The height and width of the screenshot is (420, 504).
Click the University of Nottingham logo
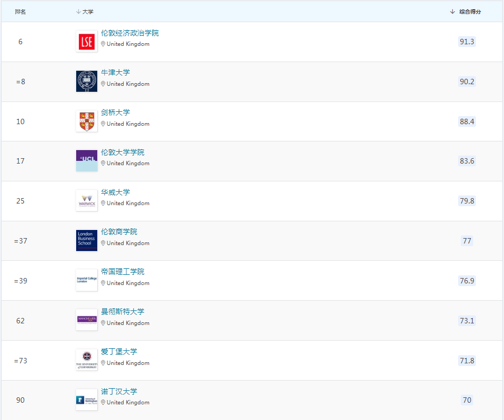coord(86,400)
